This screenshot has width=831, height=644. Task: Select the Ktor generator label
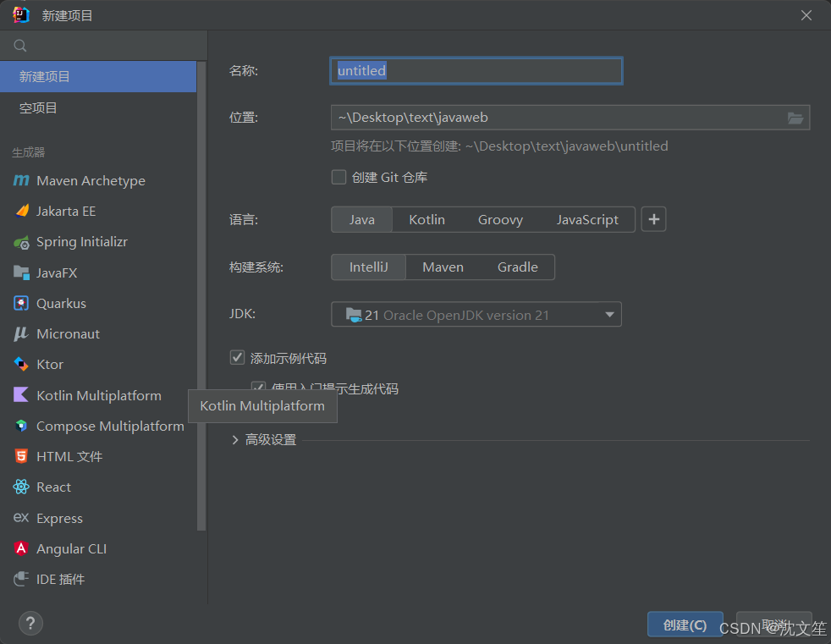coord(50,364)
